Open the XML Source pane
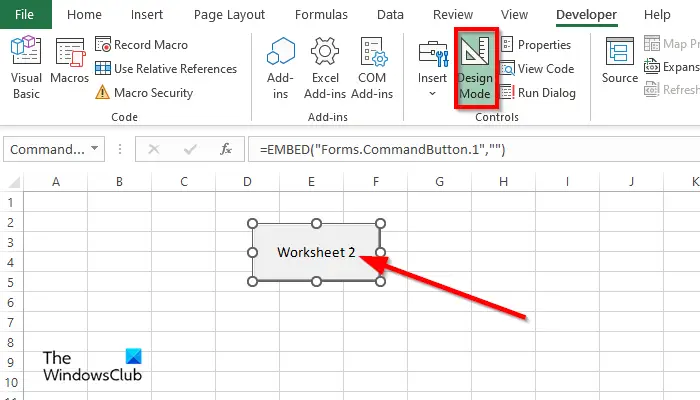This screenshot has width=700, height=400. pos(620,61)
